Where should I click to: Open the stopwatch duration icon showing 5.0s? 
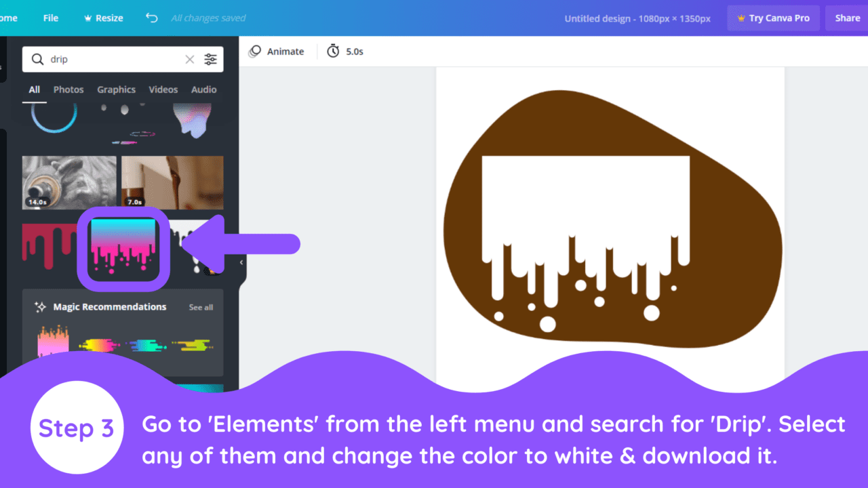point(333,51)
